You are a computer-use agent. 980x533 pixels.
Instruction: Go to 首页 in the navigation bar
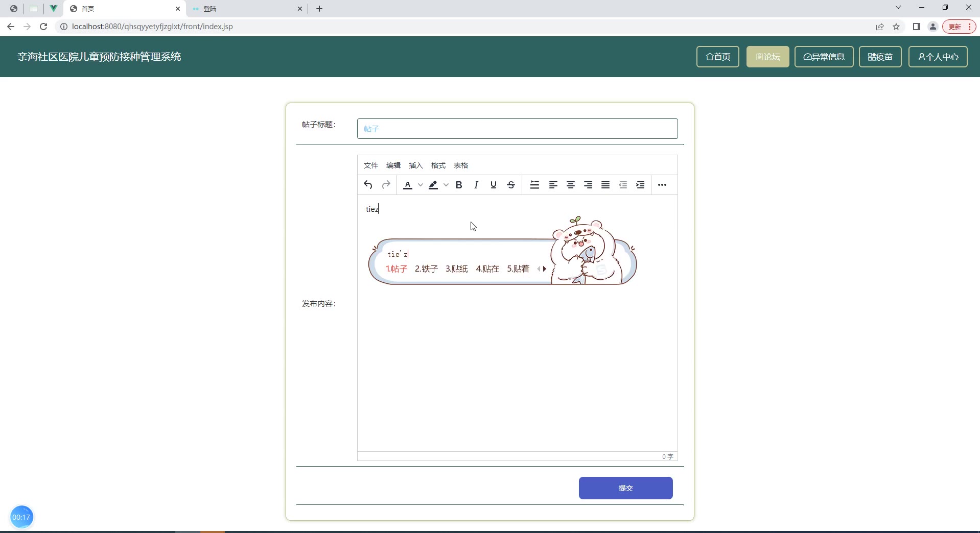(718, 57)
